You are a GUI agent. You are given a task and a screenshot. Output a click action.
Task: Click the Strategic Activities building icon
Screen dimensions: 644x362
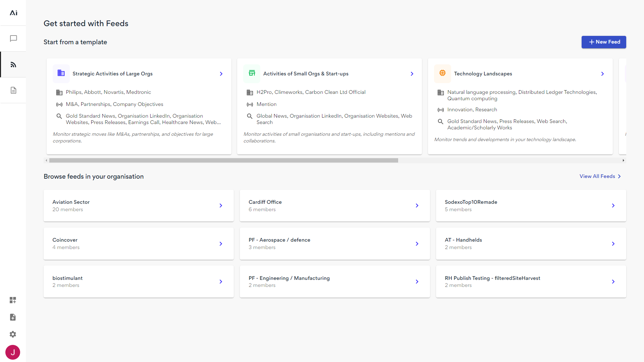(61, 73)
